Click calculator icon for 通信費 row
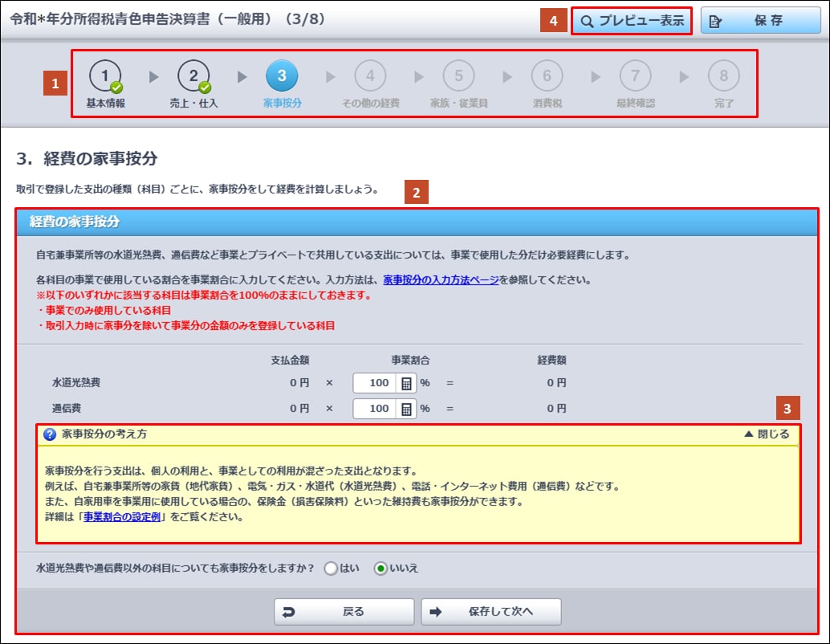This screenshot has height=644, width=830. tap(406, 410)
